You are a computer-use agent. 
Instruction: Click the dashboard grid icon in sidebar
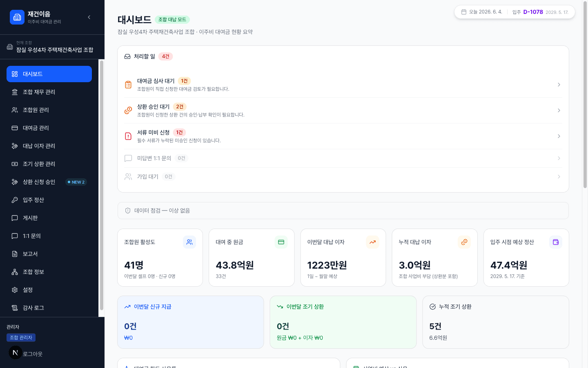pyautogui.click(x=15, y=74)
